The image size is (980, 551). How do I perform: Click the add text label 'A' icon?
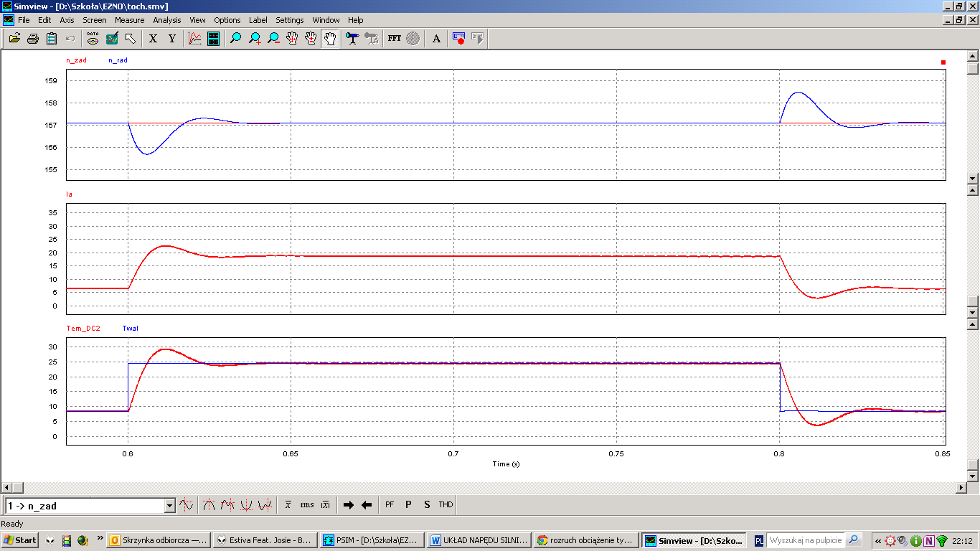pyautogui.click(x=436, y=39)
